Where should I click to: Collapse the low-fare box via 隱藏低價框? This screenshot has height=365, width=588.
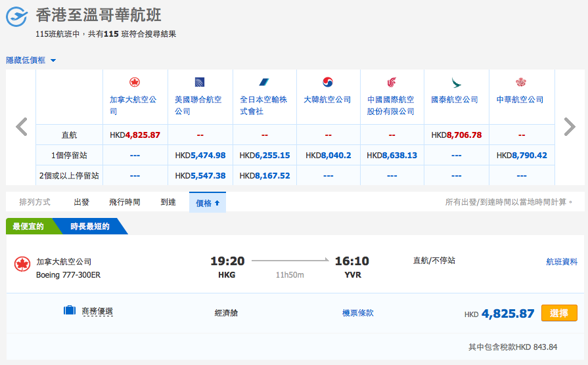coord(31,60)
